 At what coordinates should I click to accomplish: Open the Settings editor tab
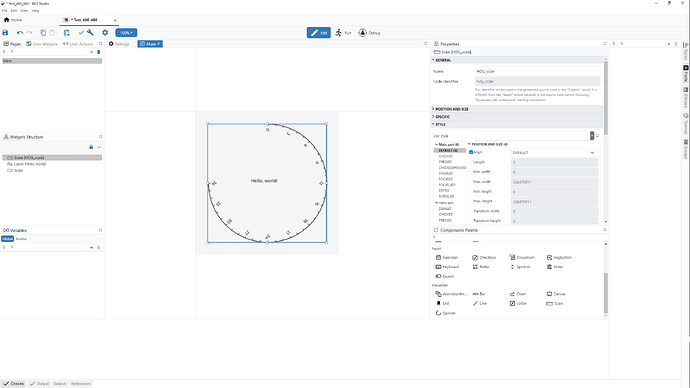point(119,44)
